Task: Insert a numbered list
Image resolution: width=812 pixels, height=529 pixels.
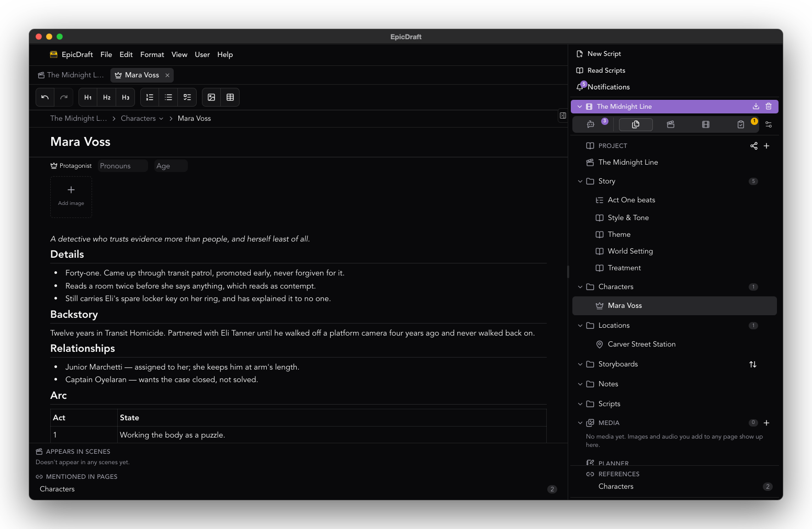Action: pos(150,97)
